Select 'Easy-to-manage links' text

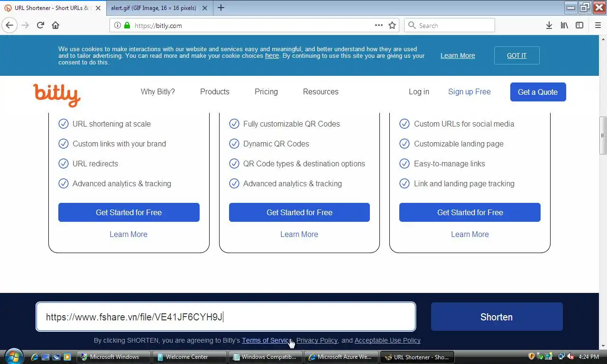pos(450,164)
